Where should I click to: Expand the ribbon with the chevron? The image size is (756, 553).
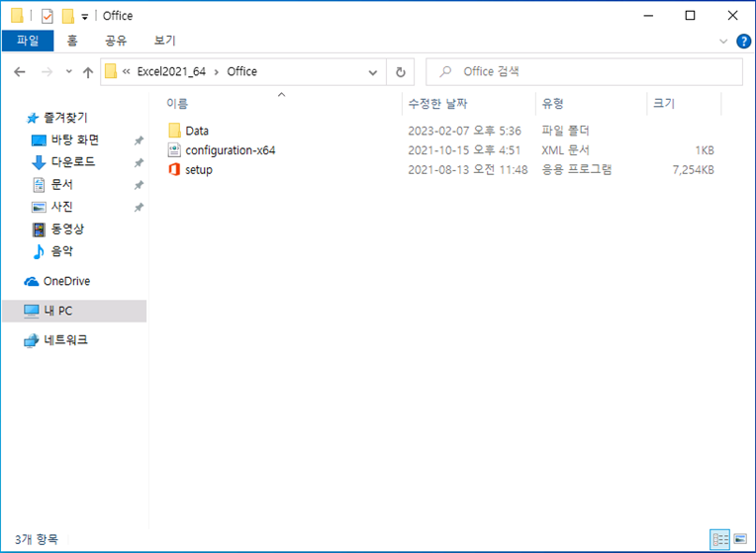pos(723,42)
